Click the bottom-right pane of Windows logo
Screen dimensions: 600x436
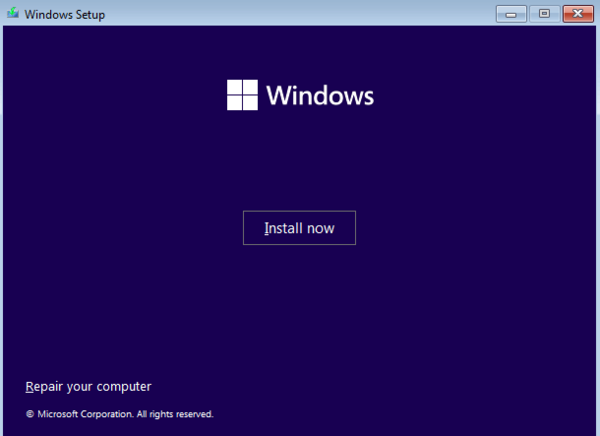click(x=250, y=103)
